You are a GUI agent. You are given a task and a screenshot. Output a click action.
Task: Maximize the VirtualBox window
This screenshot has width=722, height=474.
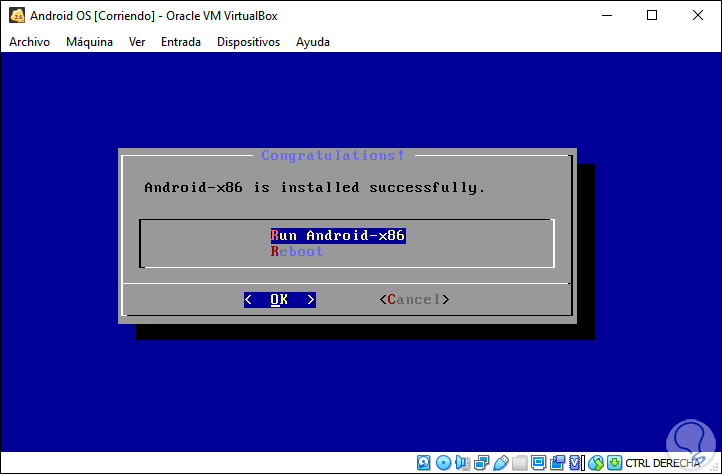(x=652, y=16)
